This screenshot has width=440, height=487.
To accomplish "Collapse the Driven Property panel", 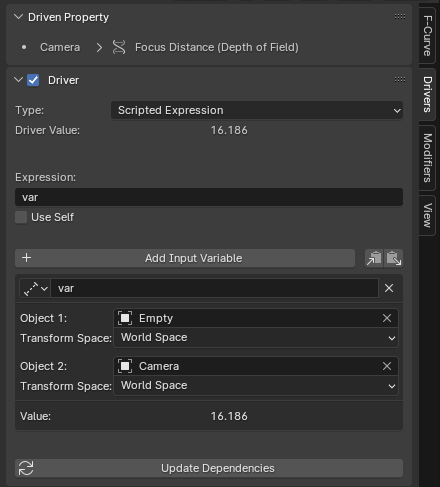I will pos(19,17).
